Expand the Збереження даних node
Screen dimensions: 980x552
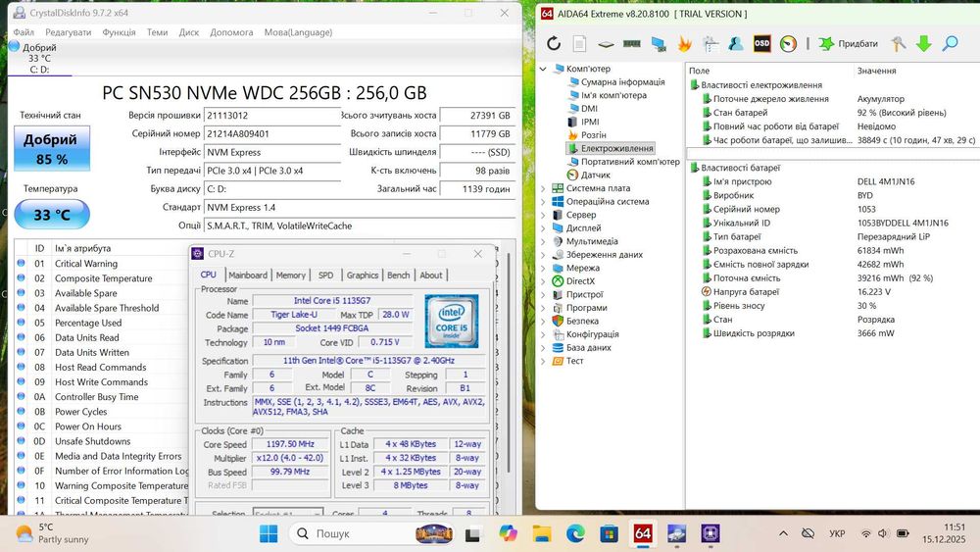coord(543,255)
